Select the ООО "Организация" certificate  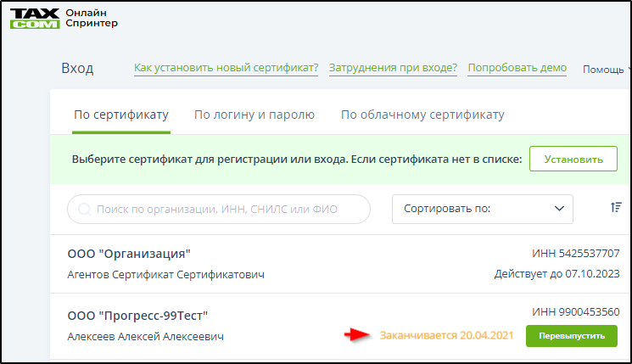129,254
